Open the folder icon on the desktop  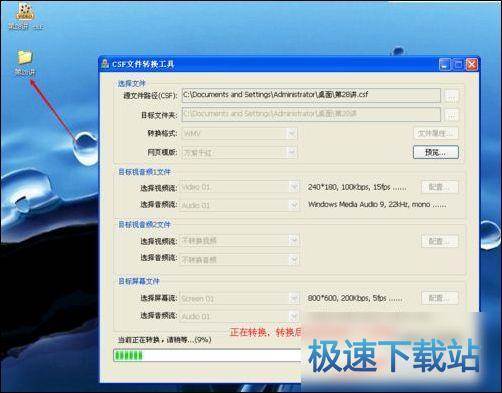pyautogui.click(x=25, y=62)
